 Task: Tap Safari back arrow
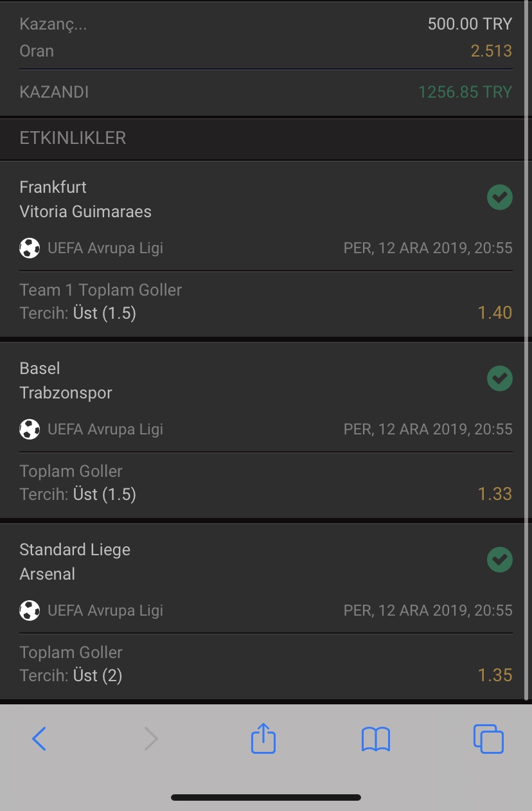click(x=39, y=739)
